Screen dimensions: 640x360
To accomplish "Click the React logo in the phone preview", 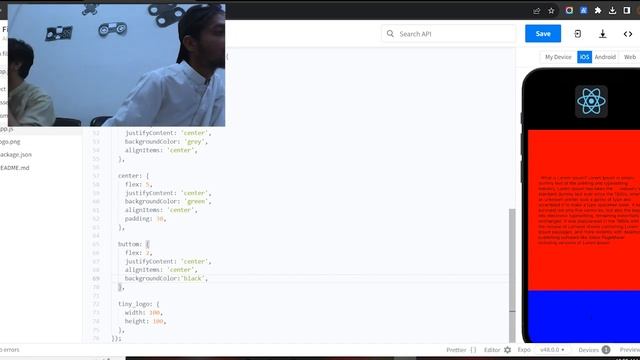I will (x=591, y=102).
